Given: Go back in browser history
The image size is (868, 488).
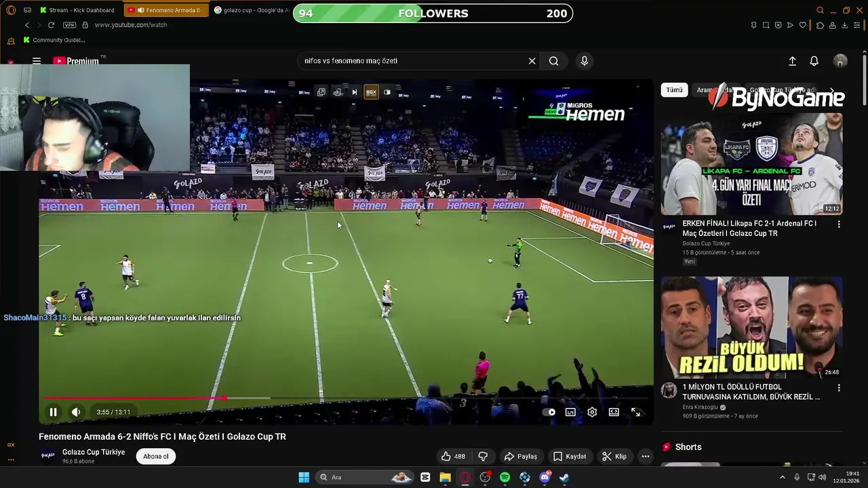Looking at the screenshot, I should pos(27,25).
